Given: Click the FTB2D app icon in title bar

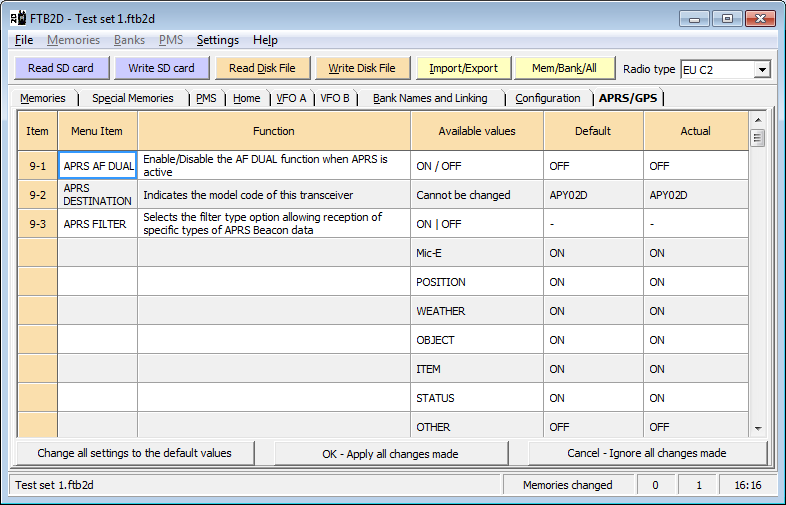Looking at the screenshot, I should click(x=19, y=19).
